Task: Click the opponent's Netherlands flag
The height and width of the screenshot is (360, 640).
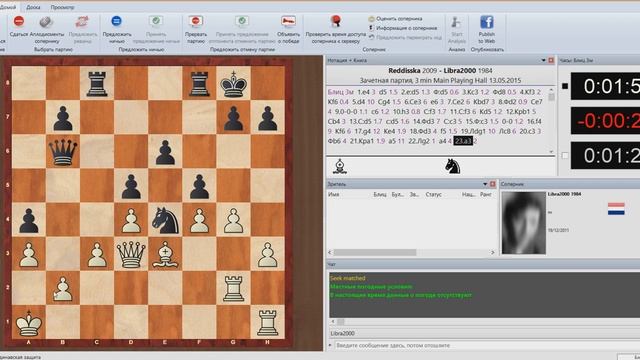Action: [x=616, y=209]
